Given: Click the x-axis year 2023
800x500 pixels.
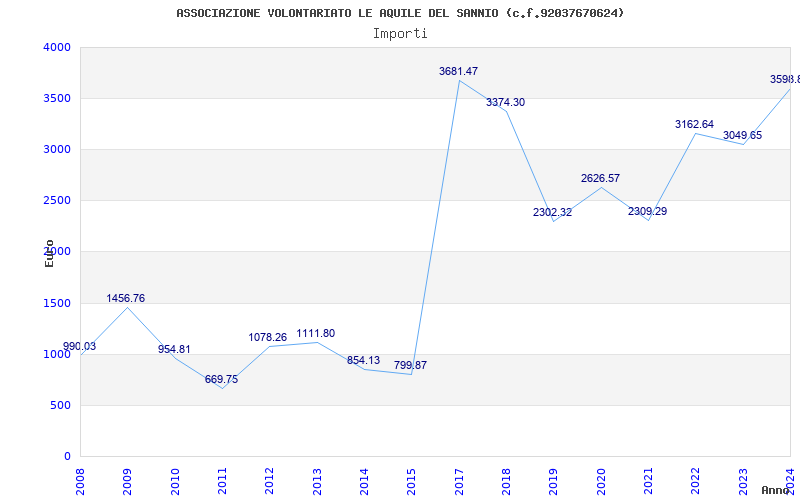Looking at the screenshot, I should 743,482.
